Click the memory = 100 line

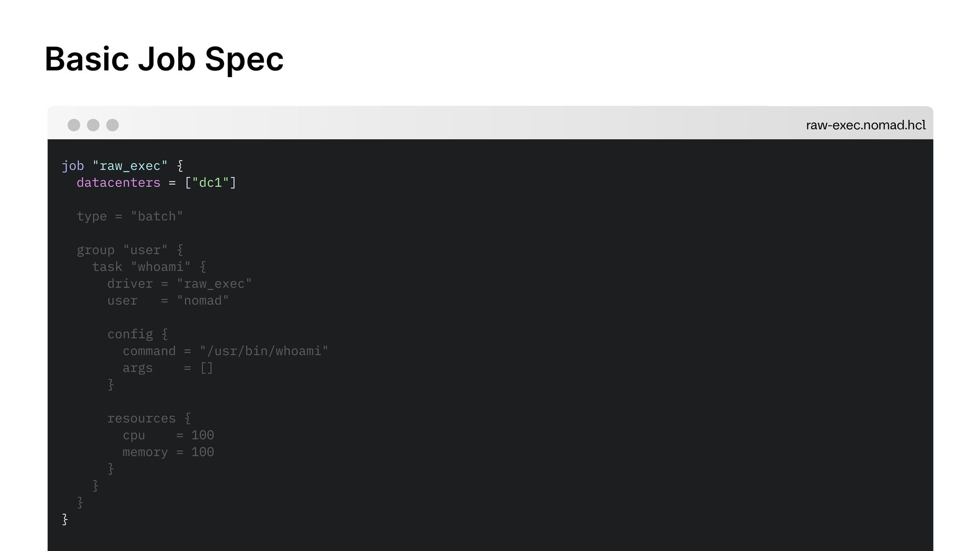(x=168, y=452)
